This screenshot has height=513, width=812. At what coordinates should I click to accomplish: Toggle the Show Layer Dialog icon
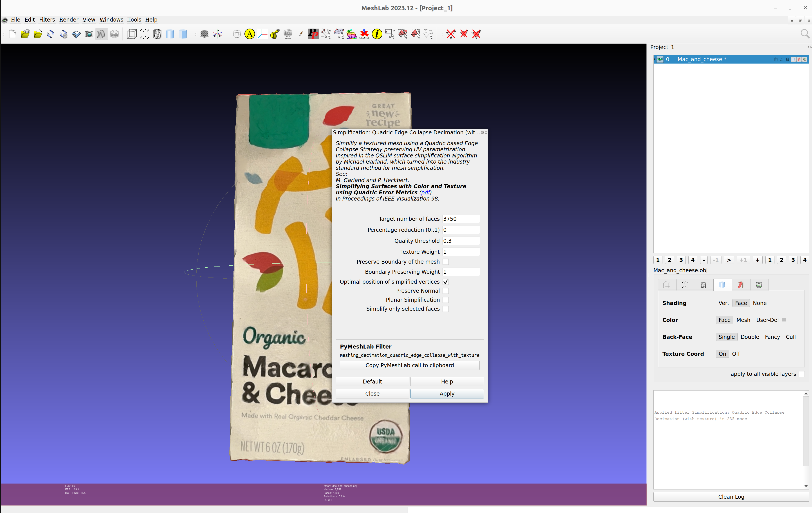pos(101,34)
